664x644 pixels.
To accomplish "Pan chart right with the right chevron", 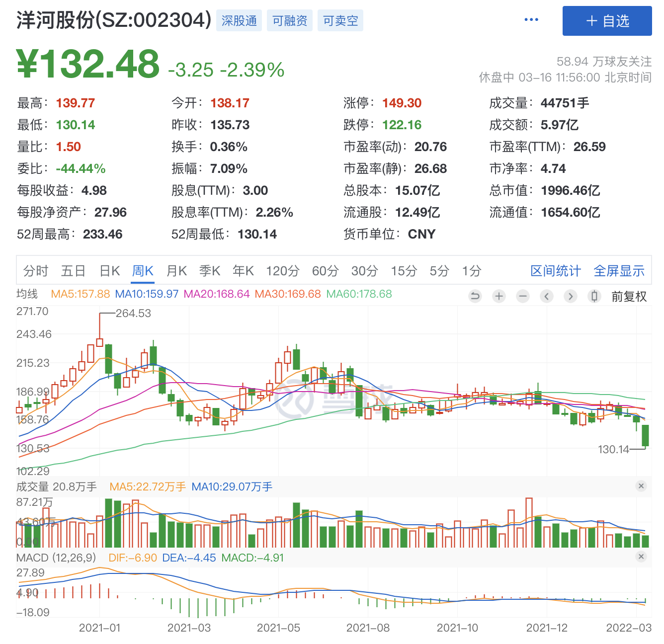I will tap(571, 297).
